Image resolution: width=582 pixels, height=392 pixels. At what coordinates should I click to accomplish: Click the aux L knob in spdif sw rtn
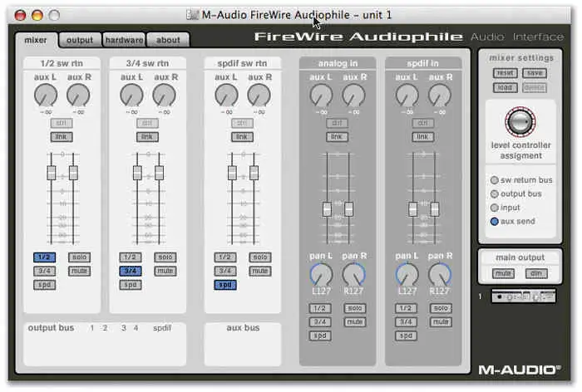point(226,96)
